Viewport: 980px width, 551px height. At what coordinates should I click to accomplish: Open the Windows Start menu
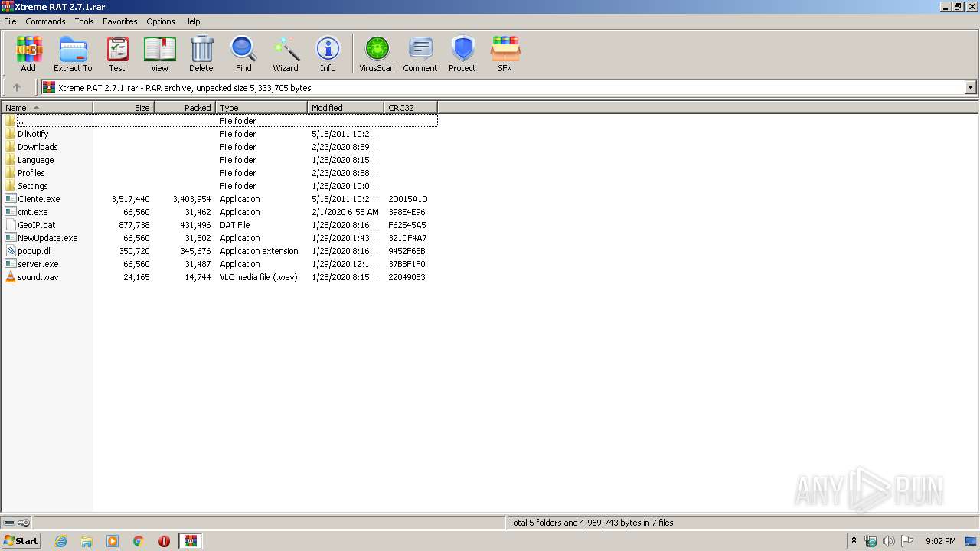pyautogui.click(x=21, y=540)
